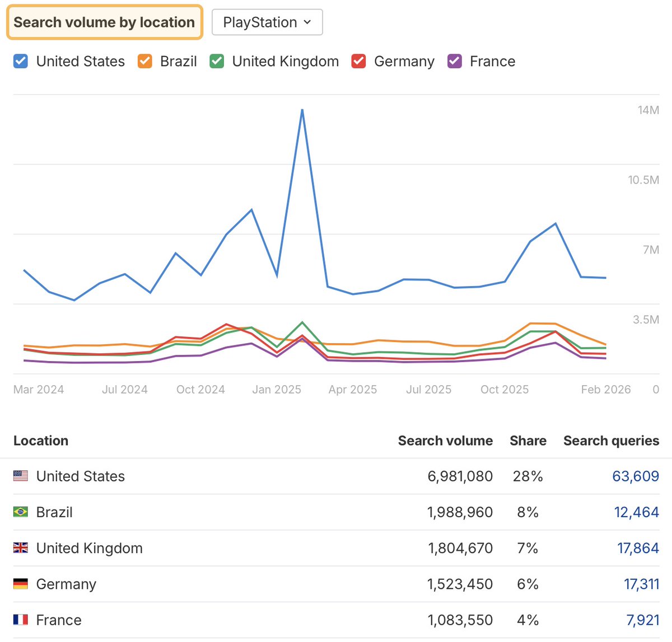Uncheck the Brazil legend checkbox

click(x=144, y=61)
